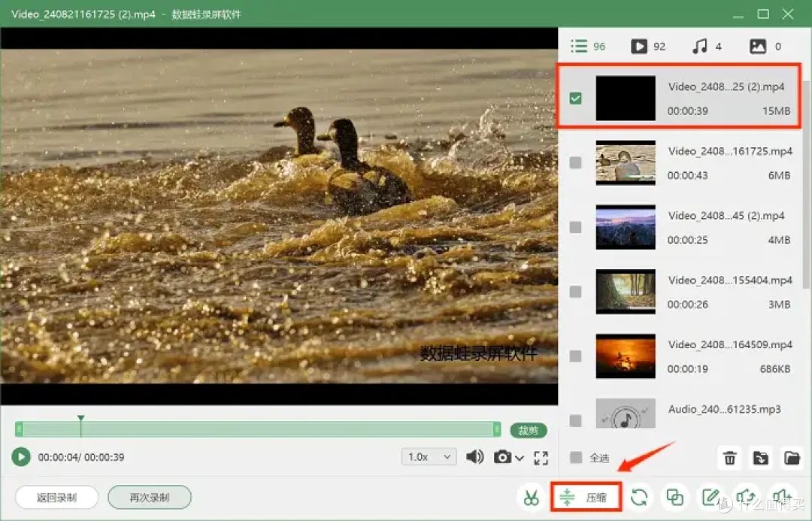812x521 pixels.
Task: Click the 再次录制 button
Action: (x=150, y=498)
